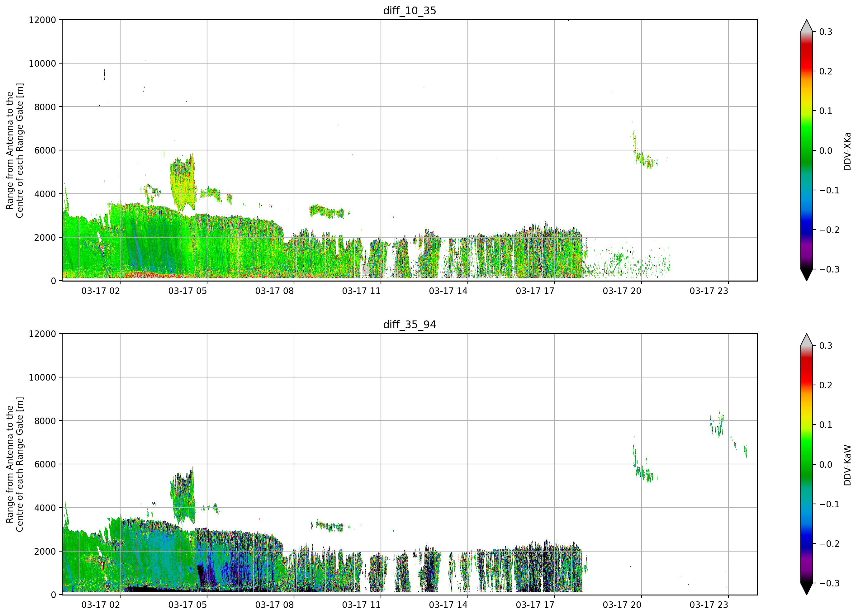
Task: Click the 03-17 05 tick label in top plot
Action: pyautogui.click(x=188, y=291)
